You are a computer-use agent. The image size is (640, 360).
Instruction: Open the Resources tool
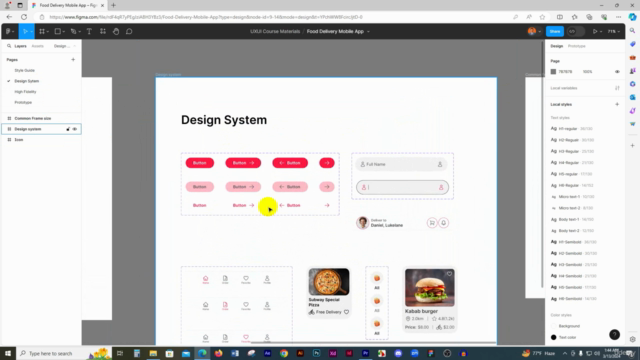[x=103, y=31]
